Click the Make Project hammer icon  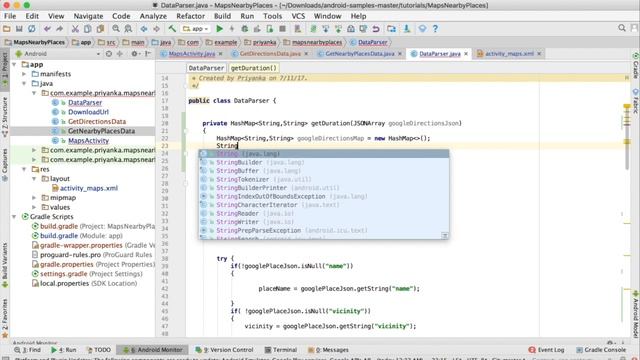[x=172, y=29]
